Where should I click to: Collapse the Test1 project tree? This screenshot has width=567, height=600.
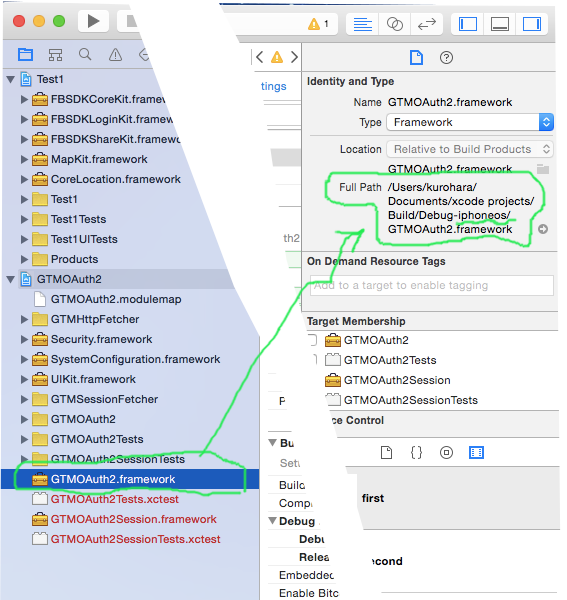click(x=11, y=80)
